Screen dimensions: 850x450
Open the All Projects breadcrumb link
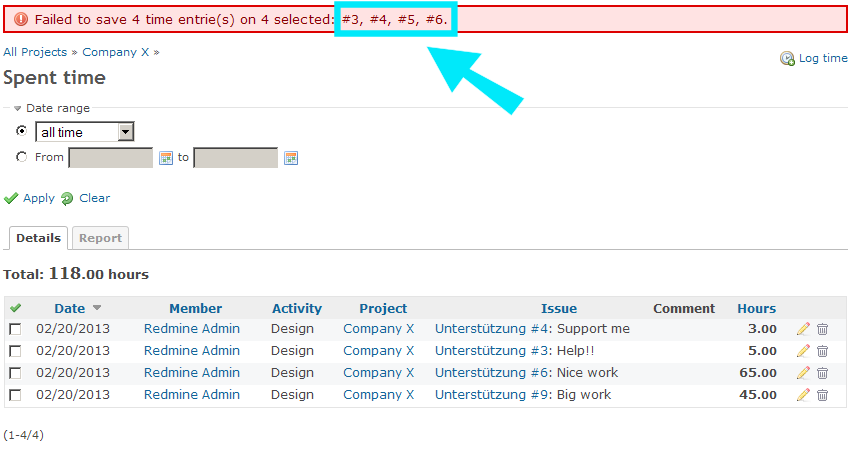35,52
